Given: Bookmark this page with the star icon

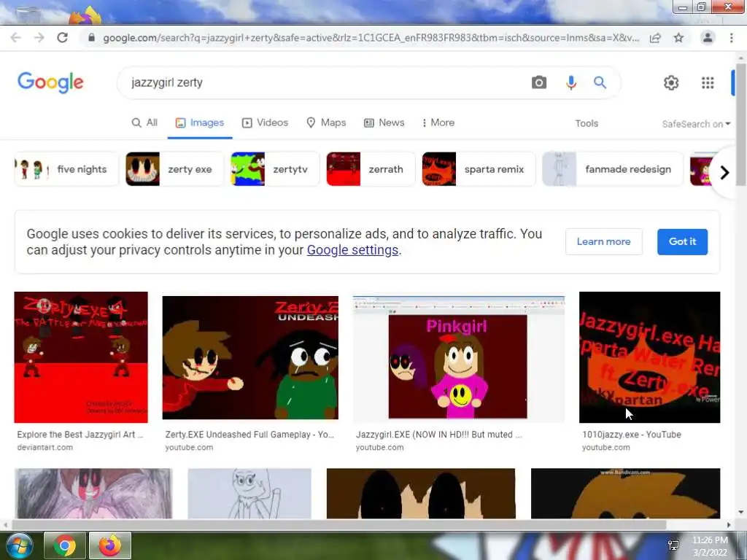Looking at the screenshot, I should click(678, 38).
